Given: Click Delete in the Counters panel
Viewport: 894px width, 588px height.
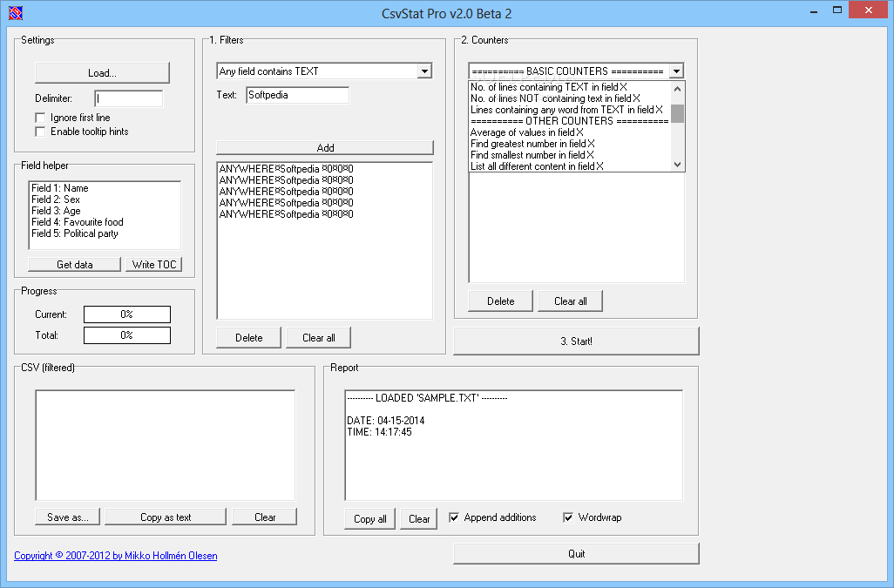Looking at the screenshot, I should [x=501, y=301].
